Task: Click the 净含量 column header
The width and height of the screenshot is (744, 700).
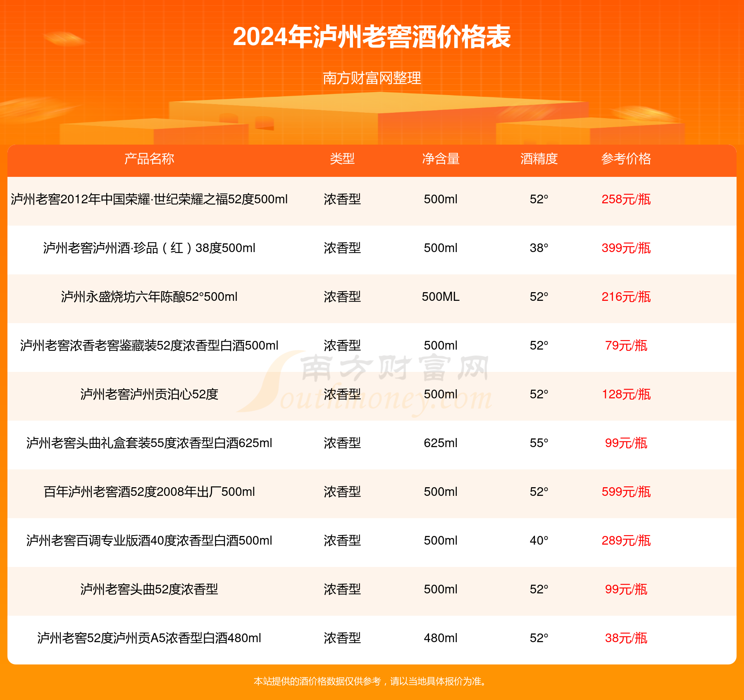Action: pos(441,159)
